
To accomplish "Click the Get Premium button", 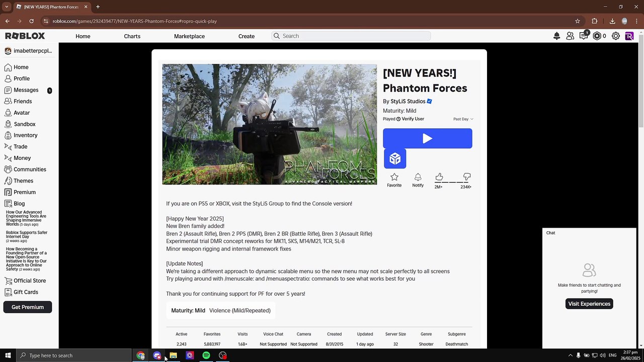I will click(x=28, y=307).
